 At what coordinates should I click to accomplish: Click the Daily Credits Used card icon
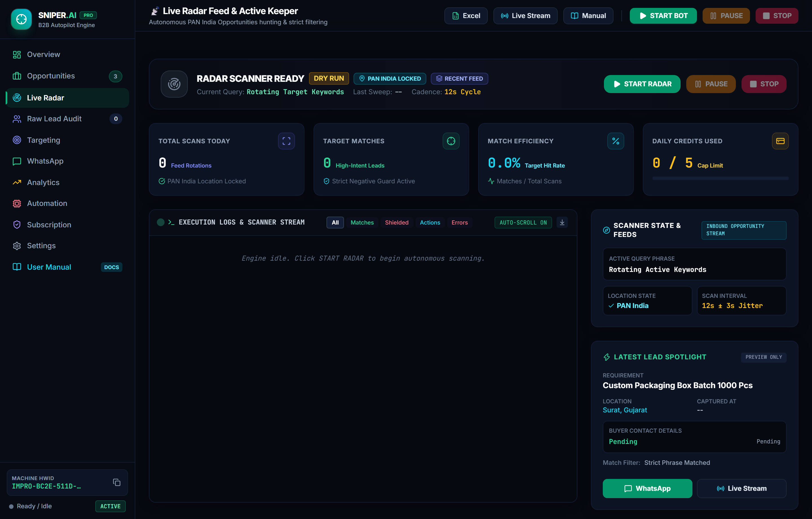(780, 141)
